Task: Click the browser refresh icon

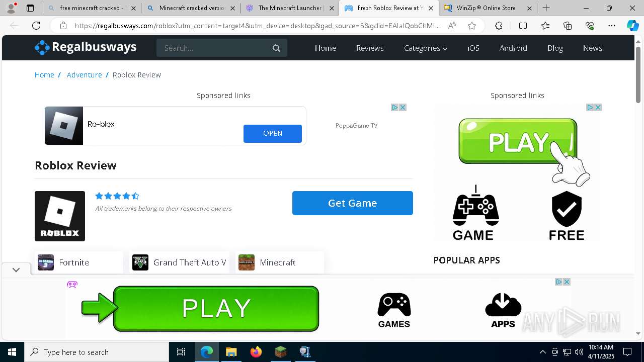Action: (x=36, y=26)
